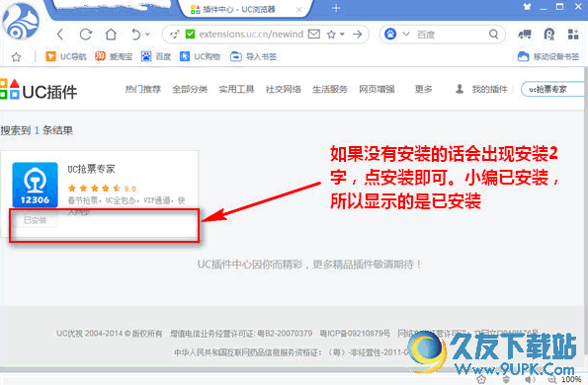The image size is (588, 385).
Task: Open the UC导航 bookmark
Action: click(x=65, y=56)
